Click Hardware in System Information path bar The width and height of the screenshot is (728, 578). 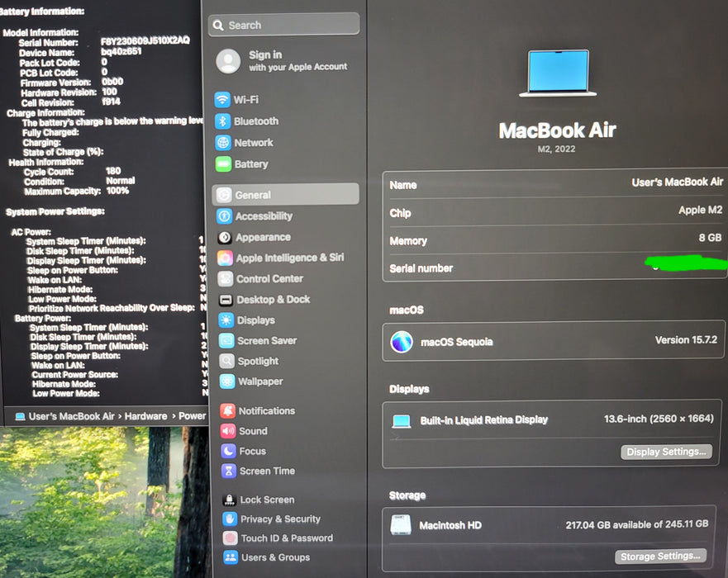click(x=145, y=416)
